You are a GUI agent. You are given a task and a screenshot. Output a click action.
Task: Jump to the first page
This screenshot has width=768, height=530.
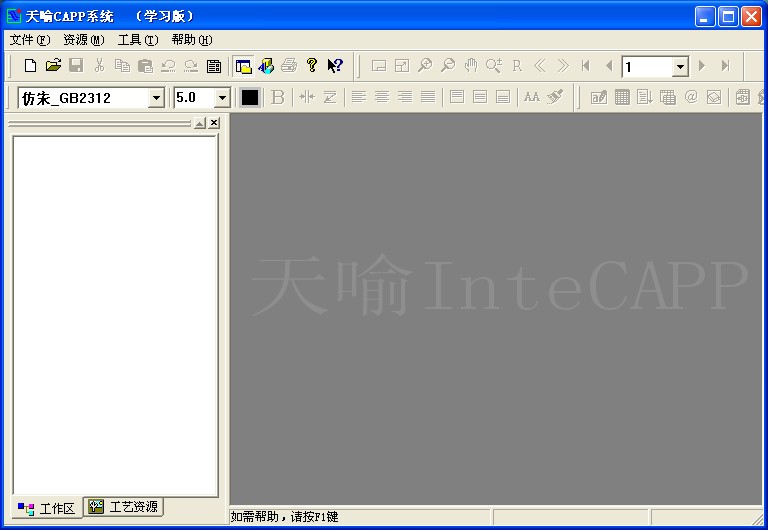point(586,66)
